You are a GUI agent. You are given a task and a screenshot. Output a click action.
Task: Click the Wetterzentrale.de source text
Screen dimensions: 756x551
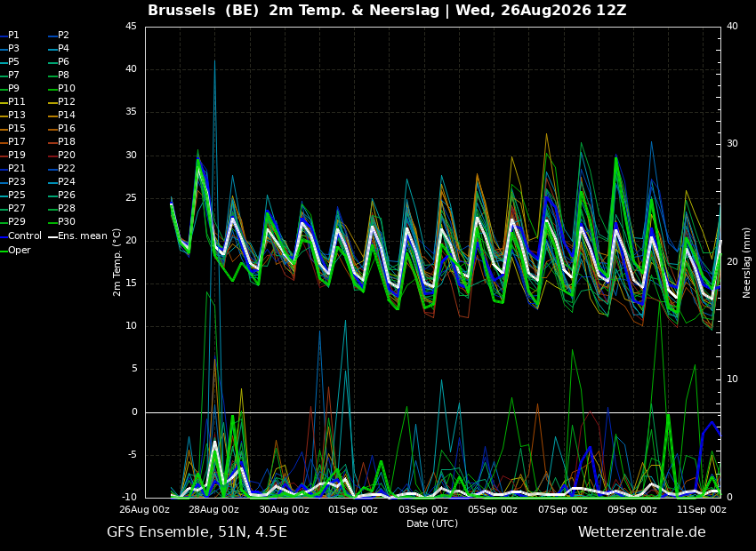pyautogui.click(x=642, y=532)
